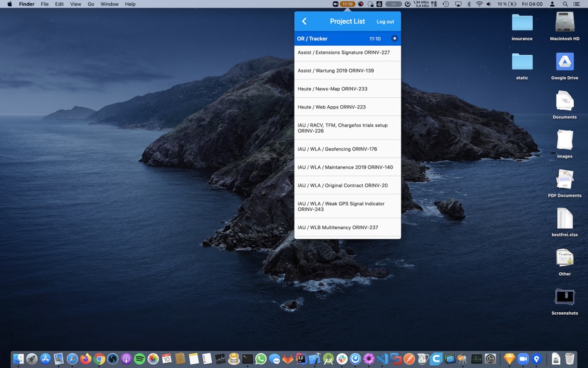Select IAU / WLB Multitenancy ORINV-237

coord(348,227)
